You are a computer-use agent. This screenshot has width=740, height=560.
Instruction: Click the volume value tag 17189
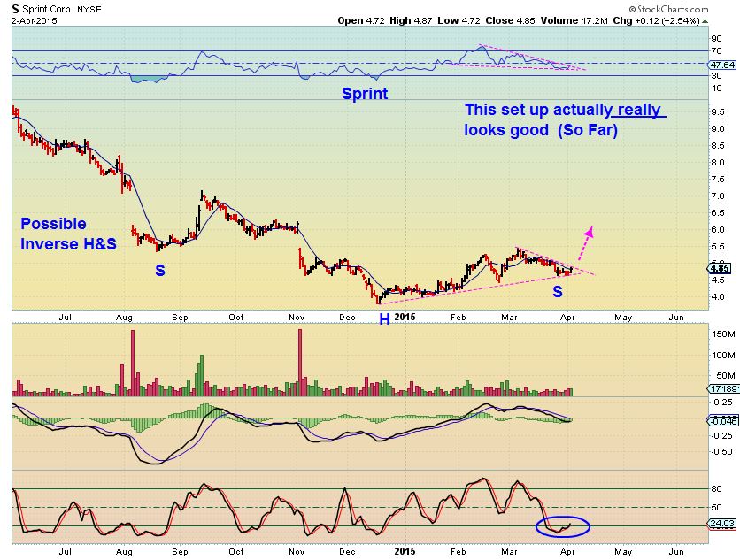pyautogui.click(x=723, y=388)
